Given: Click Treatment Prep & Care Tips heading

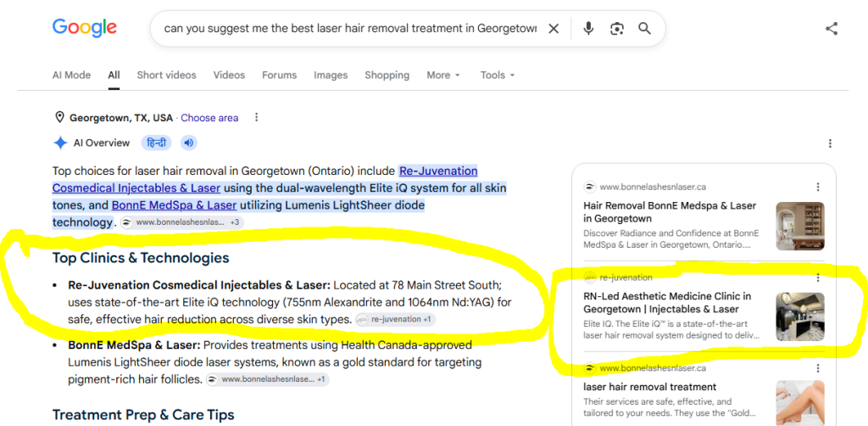Looking at the screenshot, I should click(143, 415).
